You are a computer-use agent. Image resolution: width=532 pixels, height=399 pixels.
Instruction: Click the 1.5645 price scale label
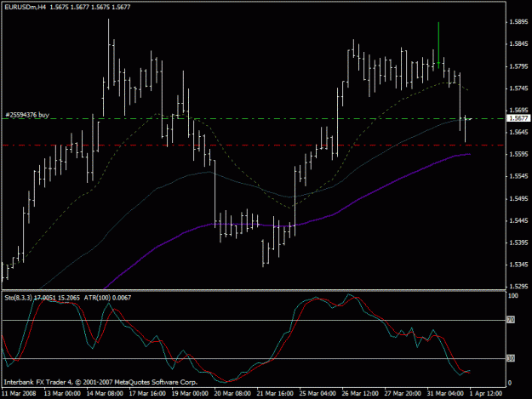(518, 132)
